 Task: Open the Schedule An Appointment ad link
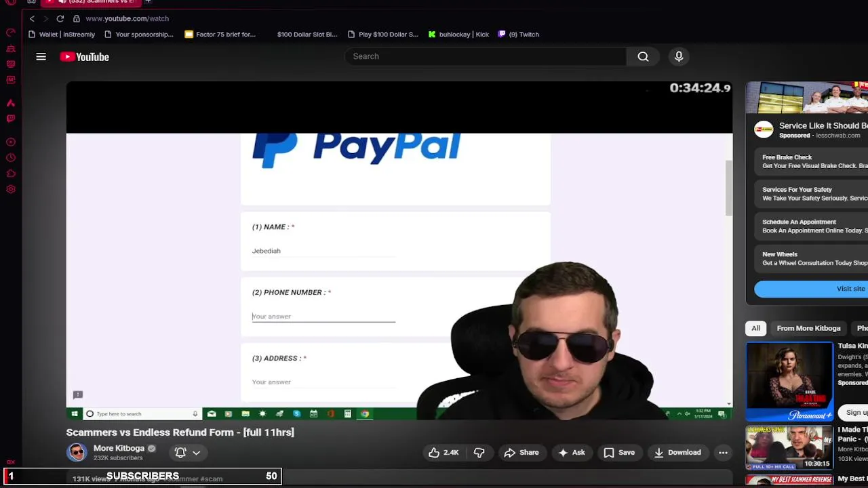click(811, 226)
